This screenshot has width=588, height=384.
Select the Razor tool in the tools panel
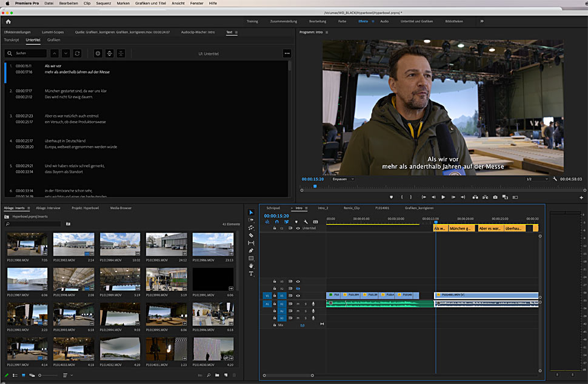coord(252,235)
